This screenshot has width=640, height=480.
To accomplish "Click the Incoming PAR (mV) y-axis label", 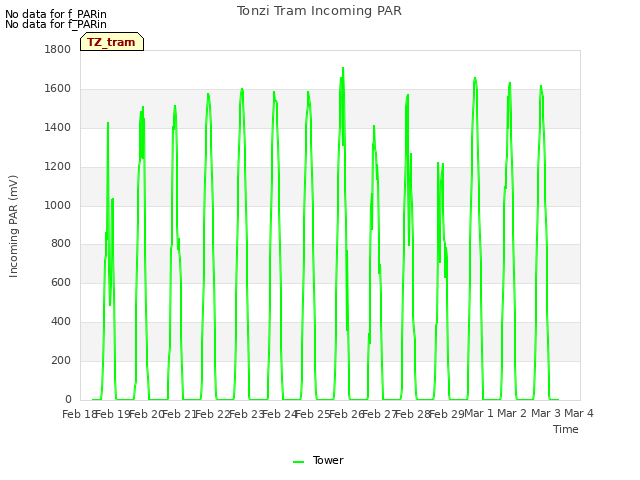I will click(x=13, y=227).
